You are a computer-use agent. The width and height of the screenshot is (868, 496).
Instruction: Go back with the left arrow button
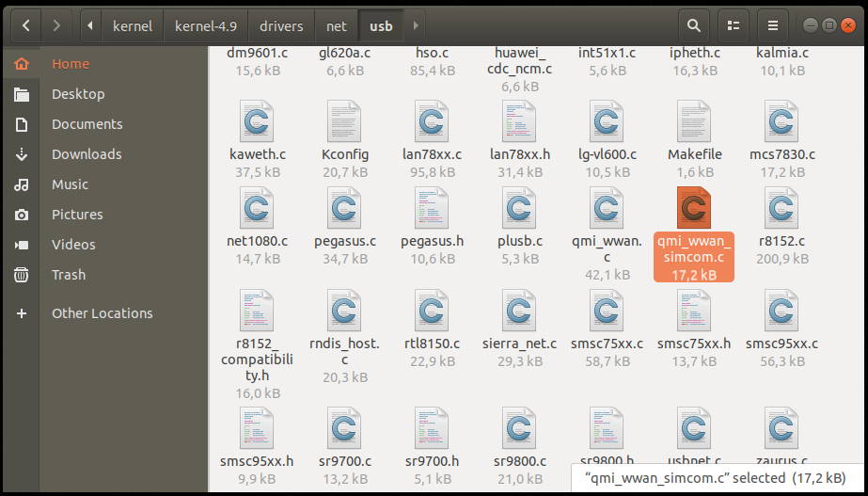[x=26, y=25]
